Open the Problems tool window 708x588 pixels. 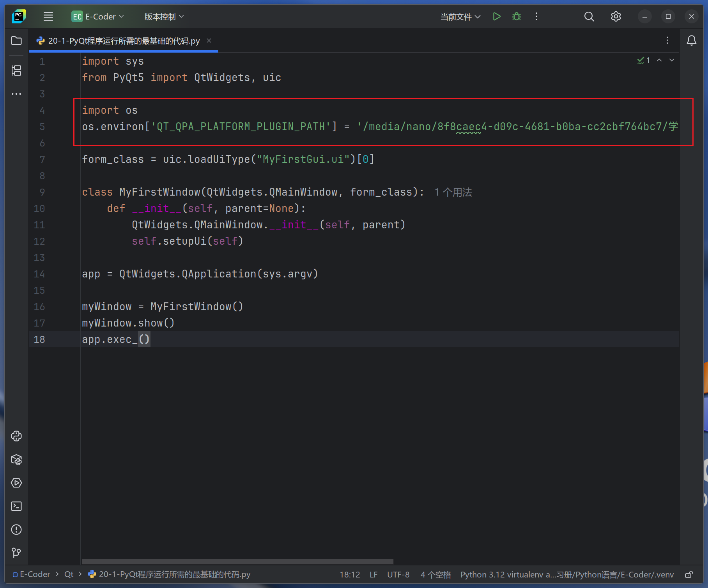click(16, 530)
